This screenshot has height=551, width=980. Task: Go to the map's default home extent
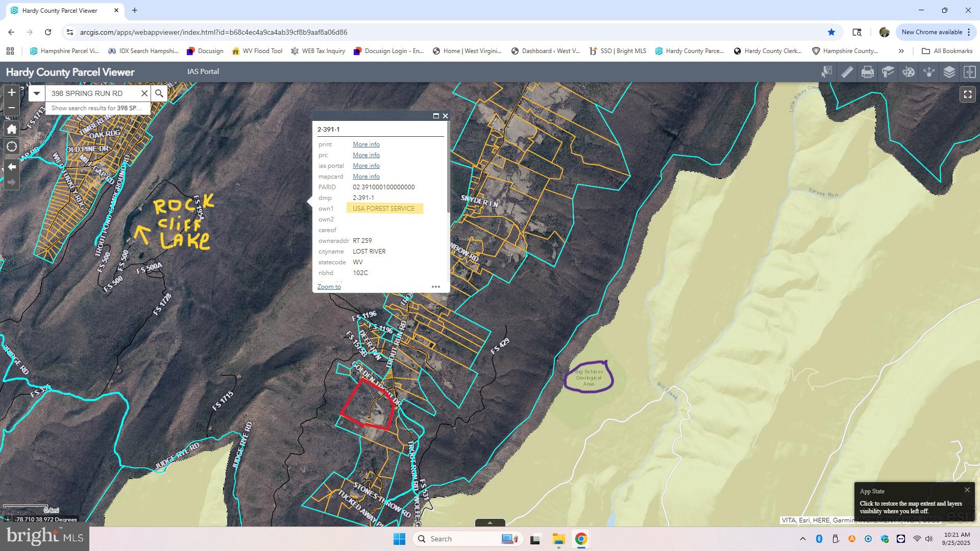pos(12,129)
